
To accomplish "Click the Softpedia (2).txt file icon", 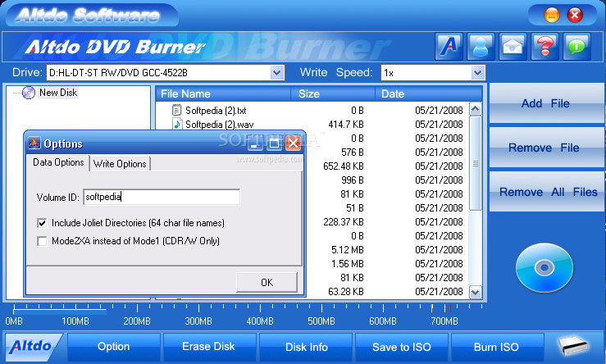I will 176,110.
